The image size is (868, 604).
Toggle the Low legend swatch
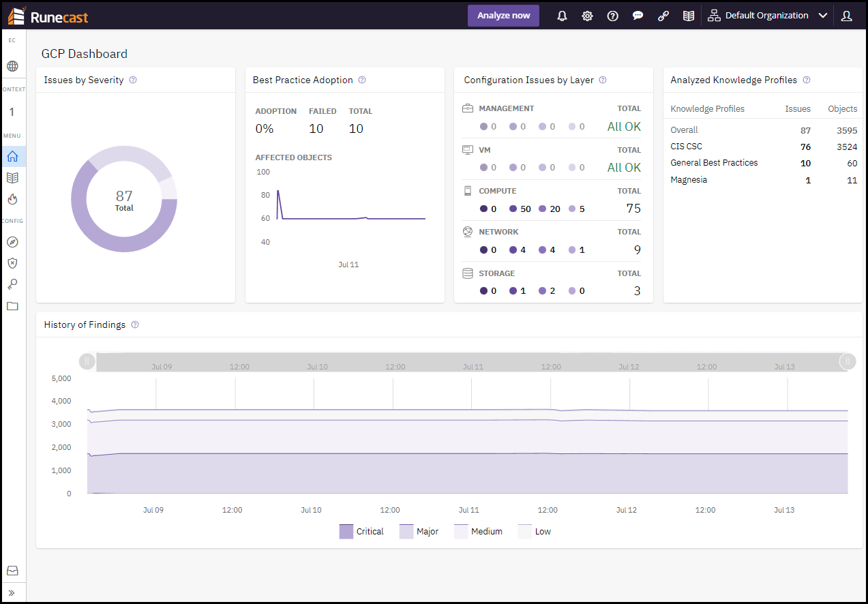coord(525,532)
